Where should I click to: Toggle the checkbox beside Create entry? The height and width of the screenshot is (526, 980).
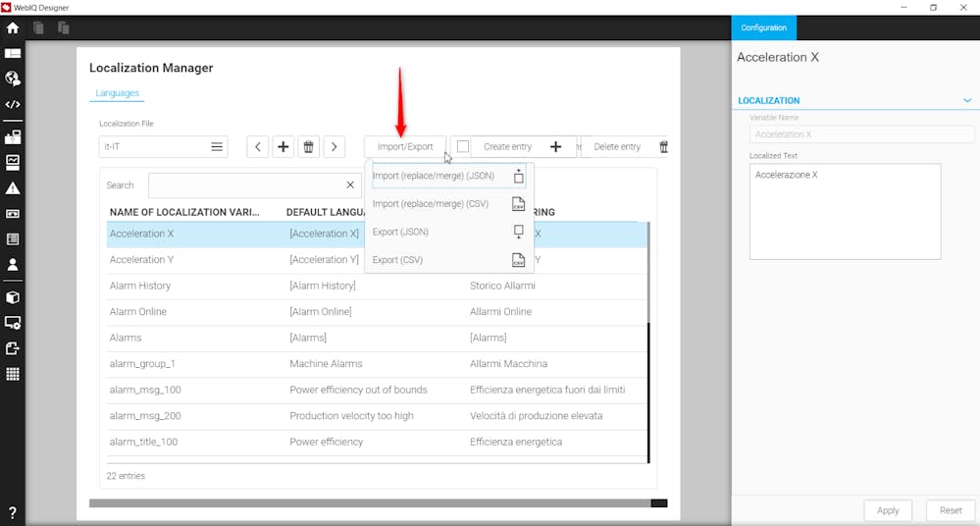click(x=462, y=146)
